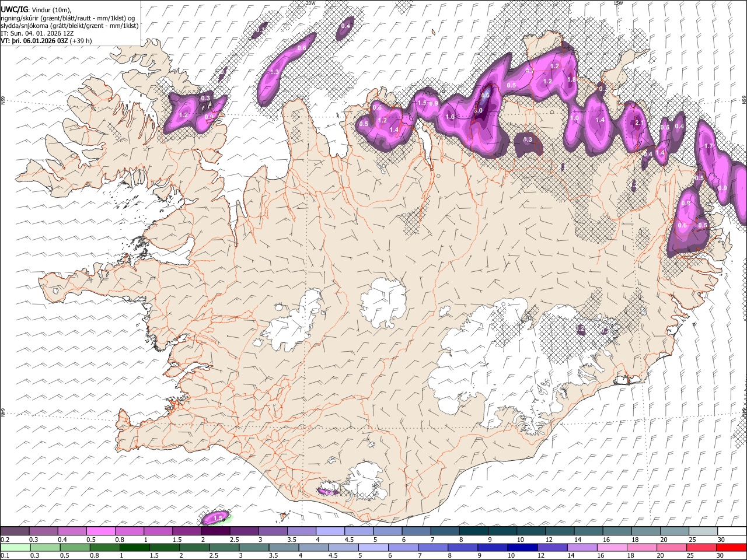Pick the light pink 16–18 swatch in the lower legend
Screen dimensions: 747x560
tap(612, 547)
